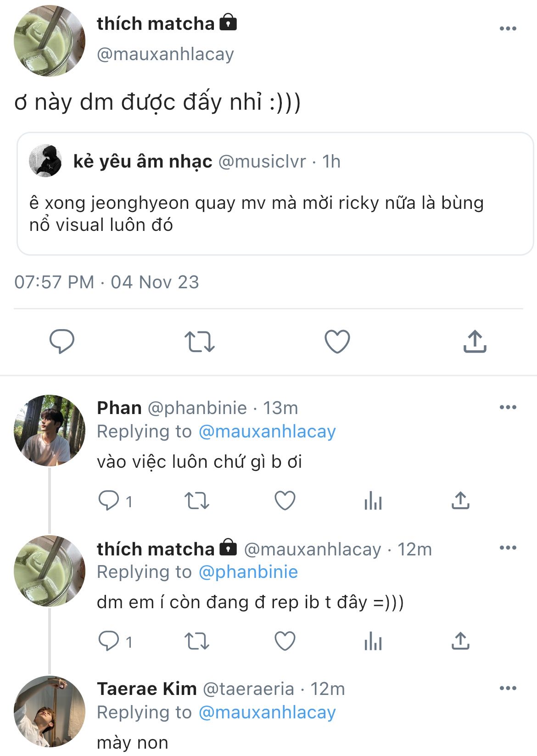View analytics for Phan's reply
Viewport: 537px width, 756px height.
[x=373, y=501]
